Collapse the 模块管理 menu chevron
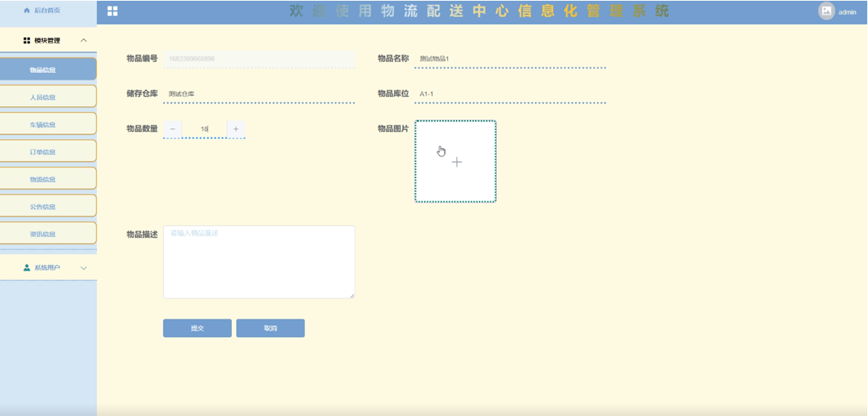The width and height of the screenshot is (868, 416). pos(84,41)
